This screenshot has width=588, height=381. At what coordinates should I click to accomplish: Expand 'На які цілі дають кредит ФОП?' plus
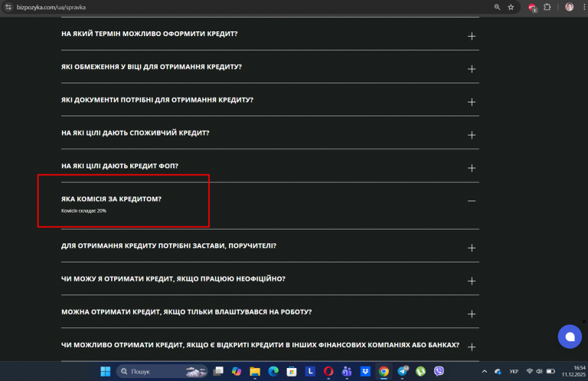472,168
